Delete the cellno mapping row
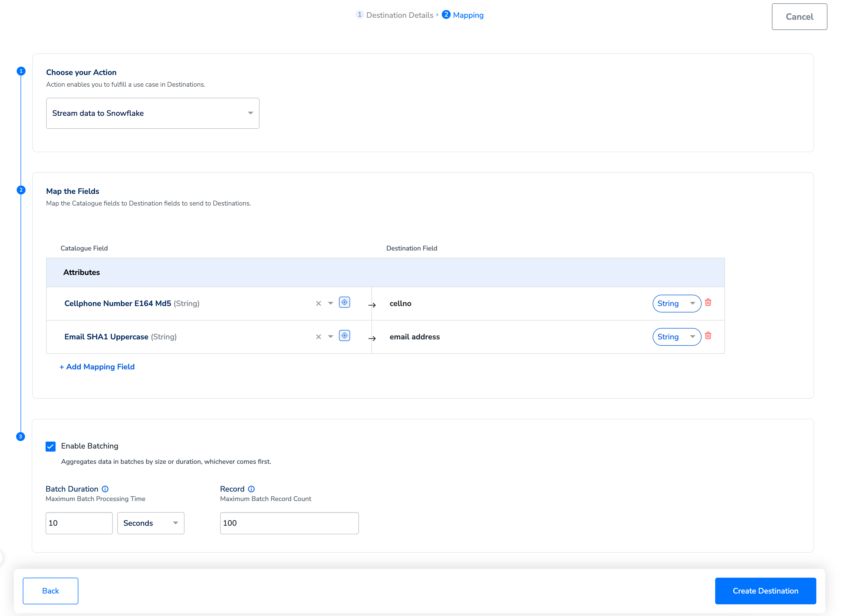The image size is (843, 616). (x=708, y=302)
